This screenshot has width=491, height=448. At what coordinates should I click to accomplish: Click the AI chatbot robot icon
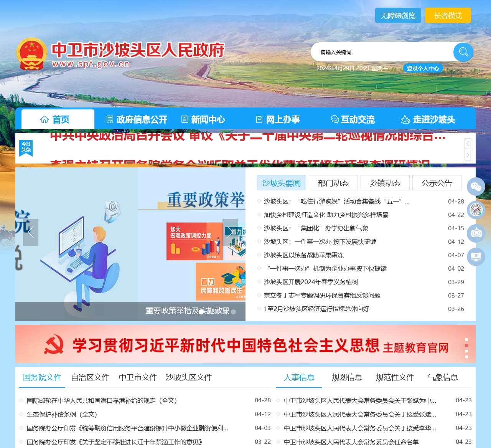click(476, 233)
